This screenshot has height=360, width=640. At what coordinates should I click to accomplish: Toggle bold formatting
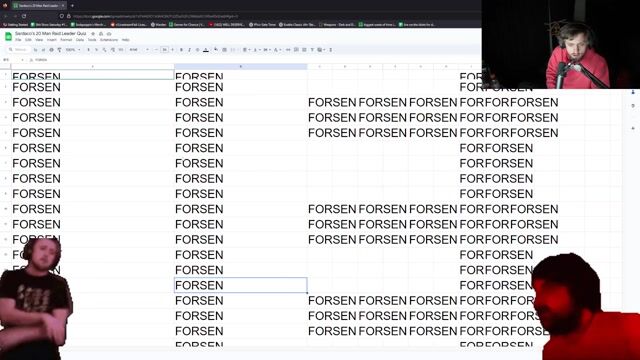coord(181,50)
